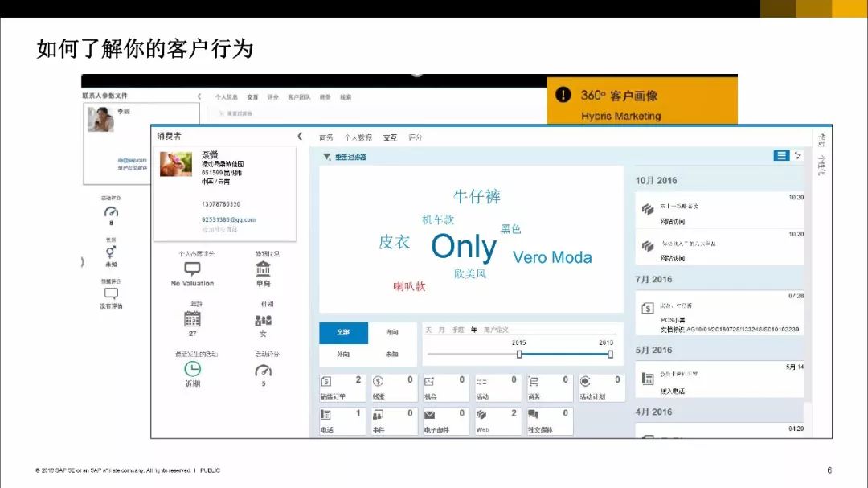The image size is (868, 488).
Task: Open the 个人信息 tab in back window
Action: click(x=227, y=97)
